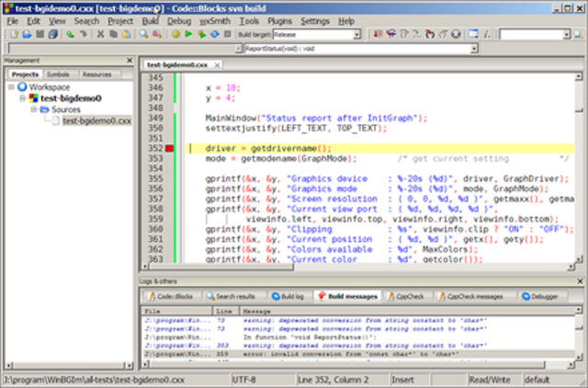Click the Message column header
The height and width of the screenshot is (388, 588).
pyautogui.click(x=407, y=311)
